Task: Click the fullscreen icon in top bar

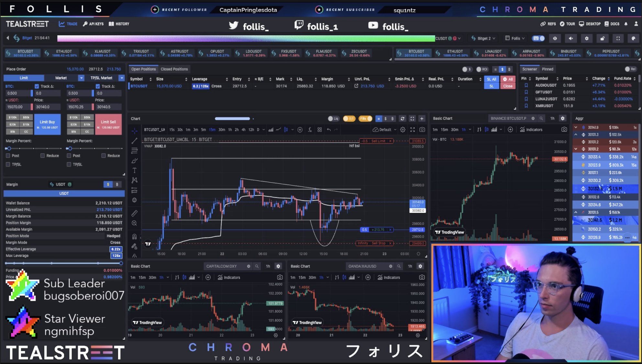Action: 618,38
